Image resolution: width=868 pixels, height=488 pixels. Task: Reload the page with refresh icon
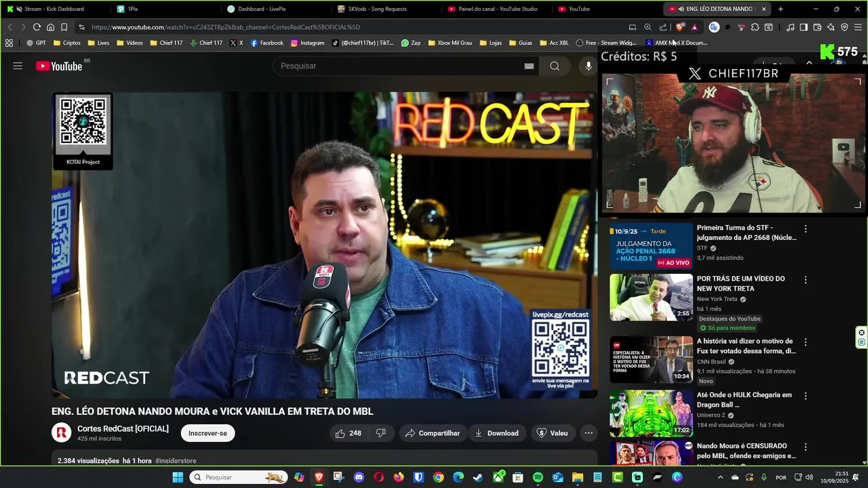click(x=37, y=27)
